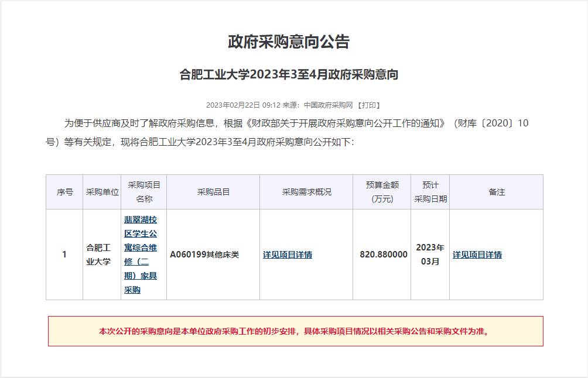Click the 2023年02月22日 09:12 timestamp

[243, 105]
